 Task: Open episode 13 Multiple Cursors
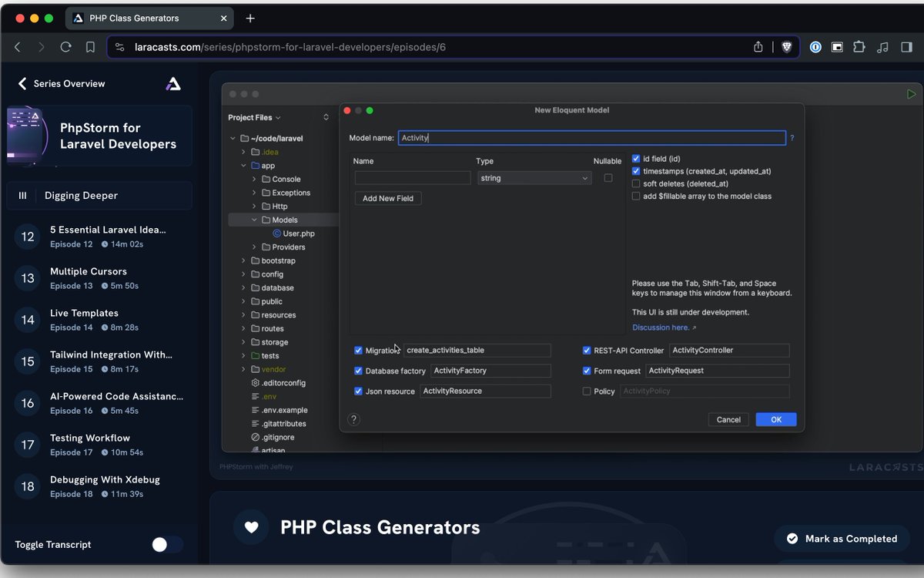[x=99, y=278]
